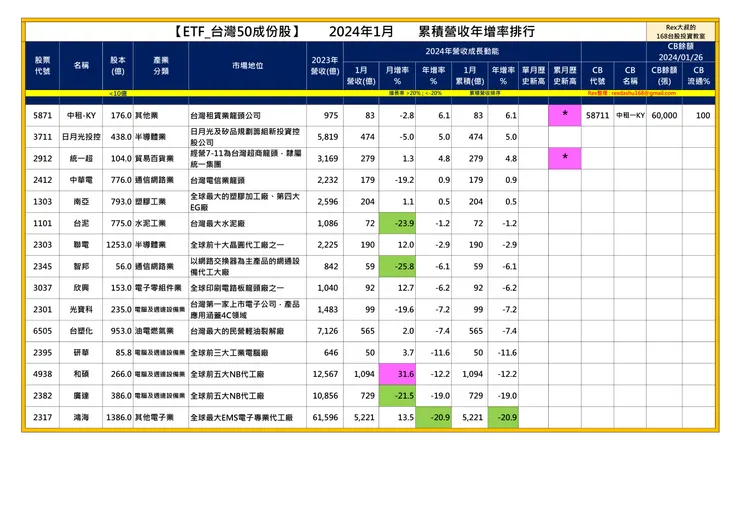Select company name 台泥
Viewport: 740px width, 523px height.
81,223
